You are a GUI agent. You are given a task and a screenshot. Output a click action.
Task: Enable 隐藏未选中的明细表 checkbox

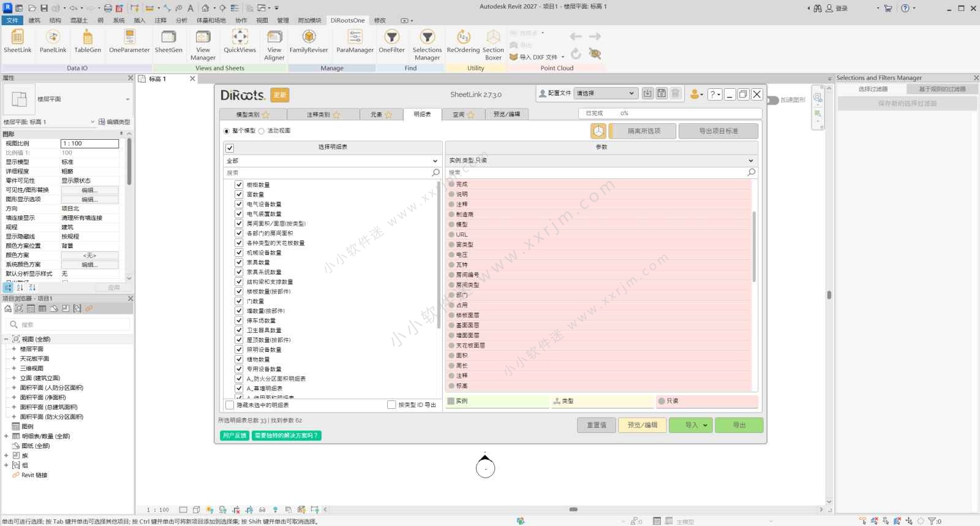click(x=230, y=405)
